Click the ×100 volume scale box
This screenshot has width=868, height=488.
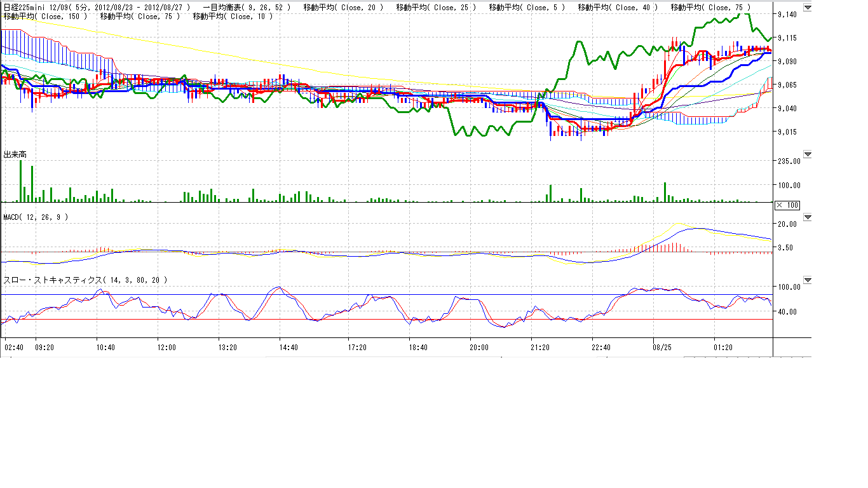click(x=787, y=205)
